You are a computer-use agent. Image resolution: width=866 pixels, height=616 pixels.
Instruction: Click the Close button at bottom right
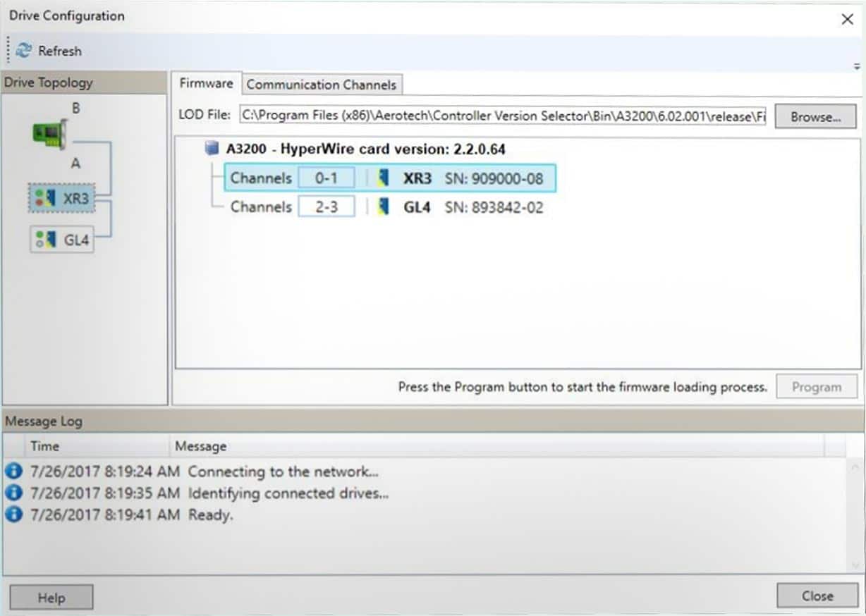(817, 596)
